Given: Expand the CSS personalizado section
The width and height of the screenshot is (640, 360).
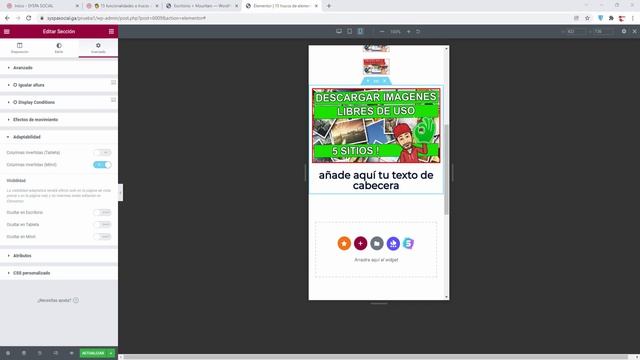Looking at the screenshot, I should tap(59, 273).
